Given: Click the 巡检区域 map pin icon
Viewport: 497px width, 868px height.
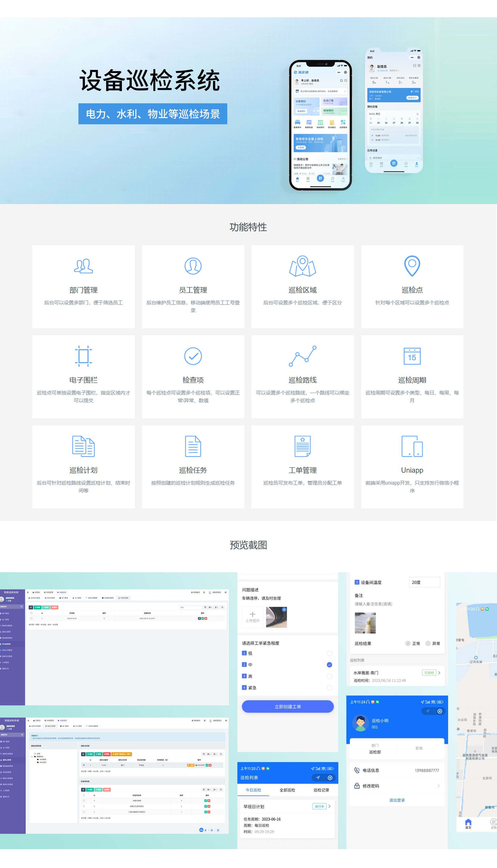Looking at the screenshot, I should point(302,266).
